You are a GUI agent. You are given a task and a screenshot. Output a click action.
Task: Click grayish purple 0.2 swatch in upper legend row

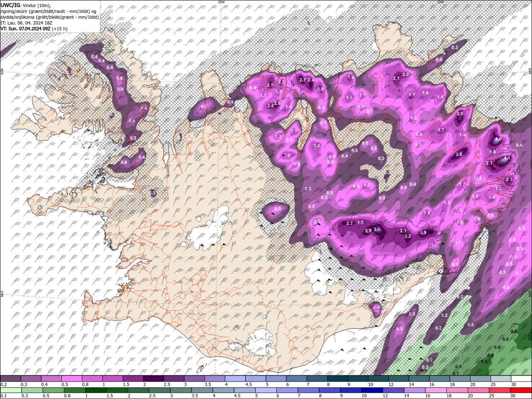(x=11, y=379)
